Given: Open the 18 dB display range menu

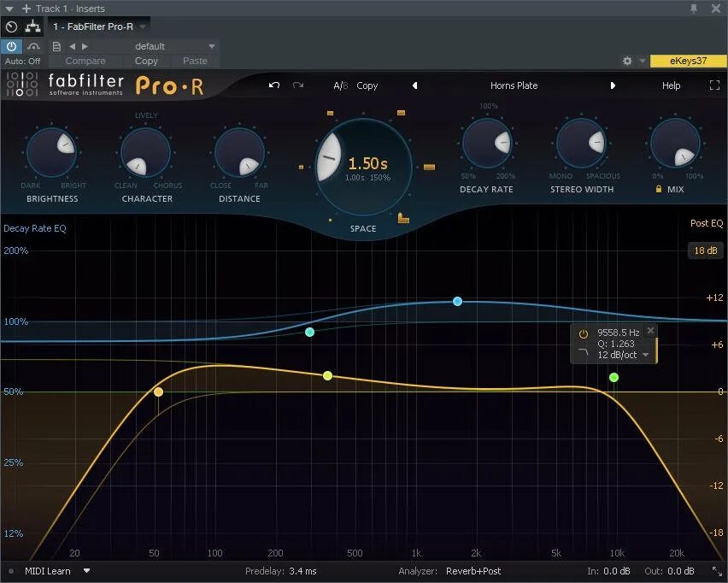Looking at the screenshot, I should click(705, 250).
